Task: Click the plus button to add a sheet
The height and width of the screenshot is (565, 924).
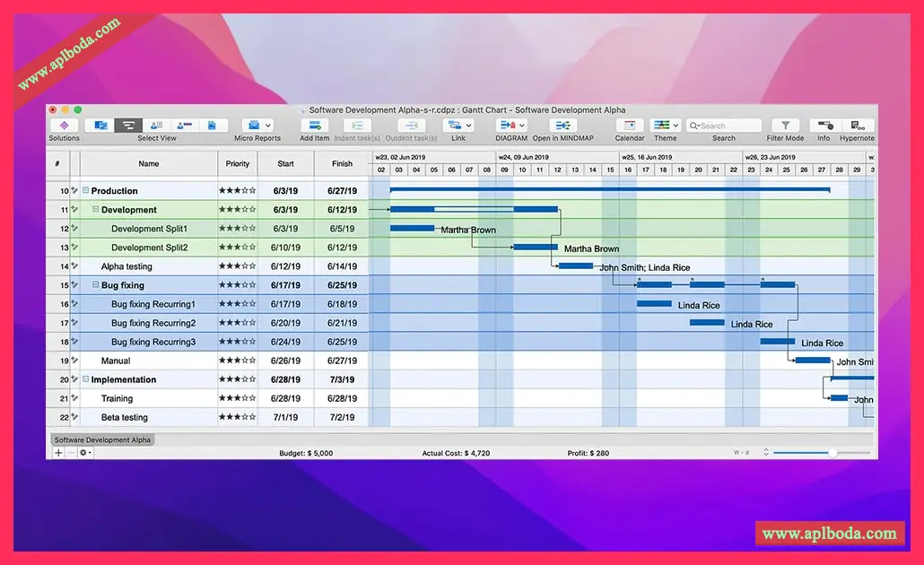Action: (58, 453)
